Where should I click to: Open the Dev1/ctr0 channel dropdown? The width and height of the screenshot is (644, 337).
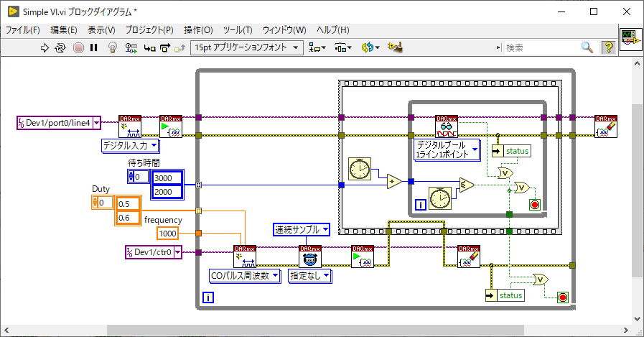(x=177, y=252)
